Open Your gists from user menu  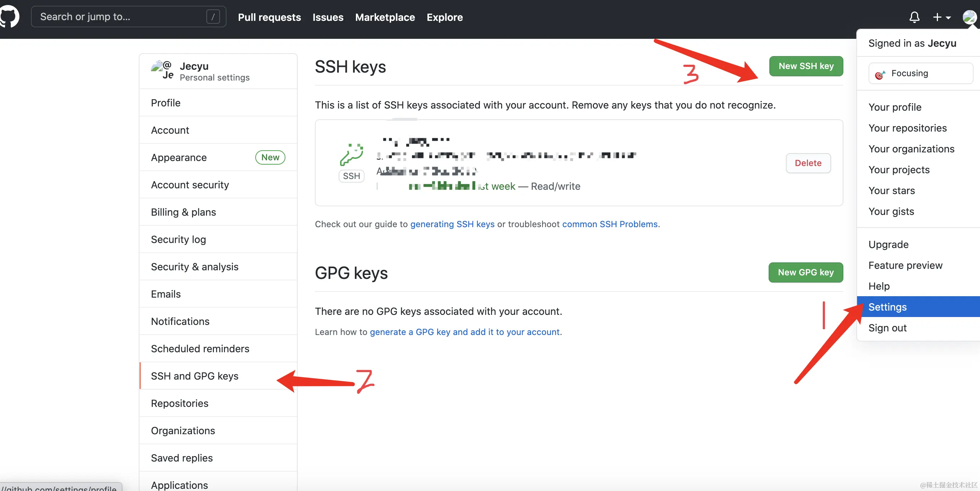[x=919, y=211]
